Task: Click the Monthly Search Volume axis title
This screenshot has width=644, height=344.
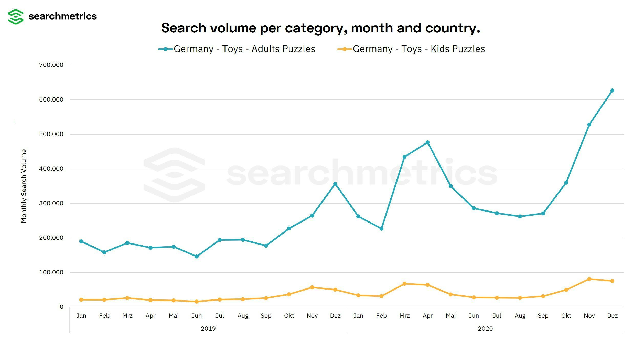Action: click(24, 186)
